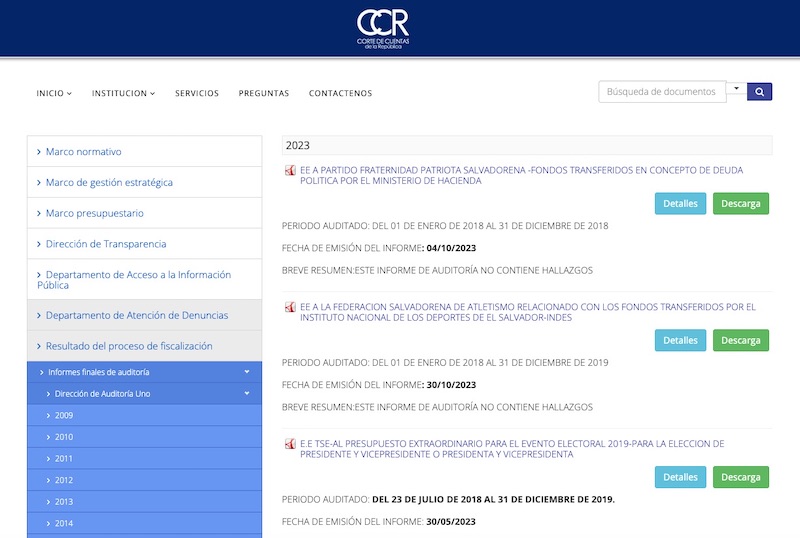Open PDF icon of E.E TSE report
800x538 pixels.
290,444
